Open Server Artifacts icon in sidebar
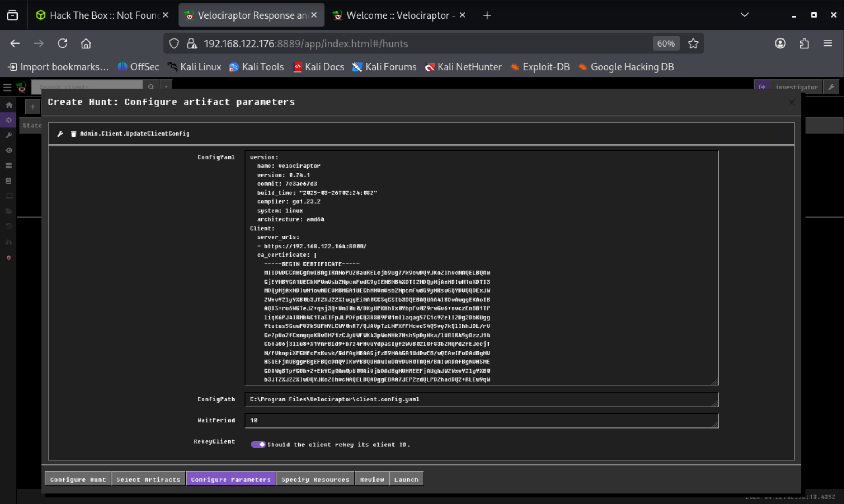 [x=9, y=166]
